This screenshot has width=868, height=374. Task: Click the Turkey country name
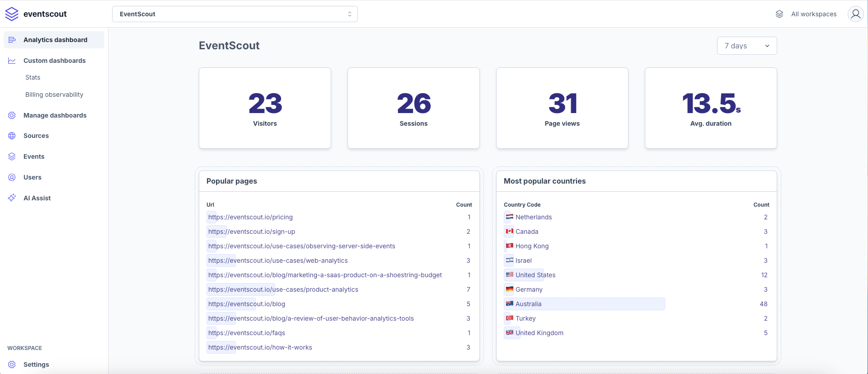click(525, 318)
